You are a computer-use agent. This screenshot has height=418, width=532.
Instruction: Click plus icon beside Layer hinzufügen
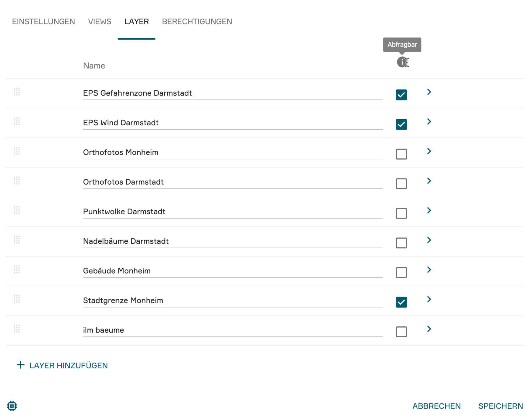click(x=20, y=365)
